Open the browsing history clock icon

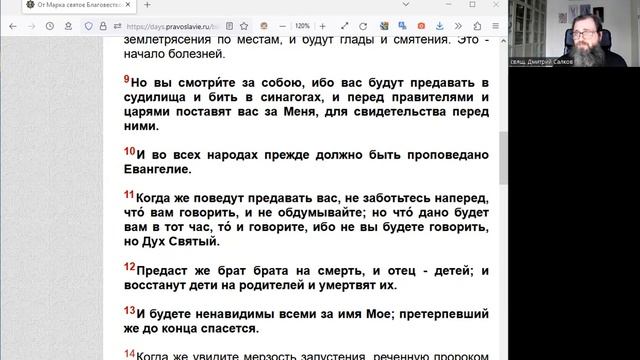[x=50, y=26]
